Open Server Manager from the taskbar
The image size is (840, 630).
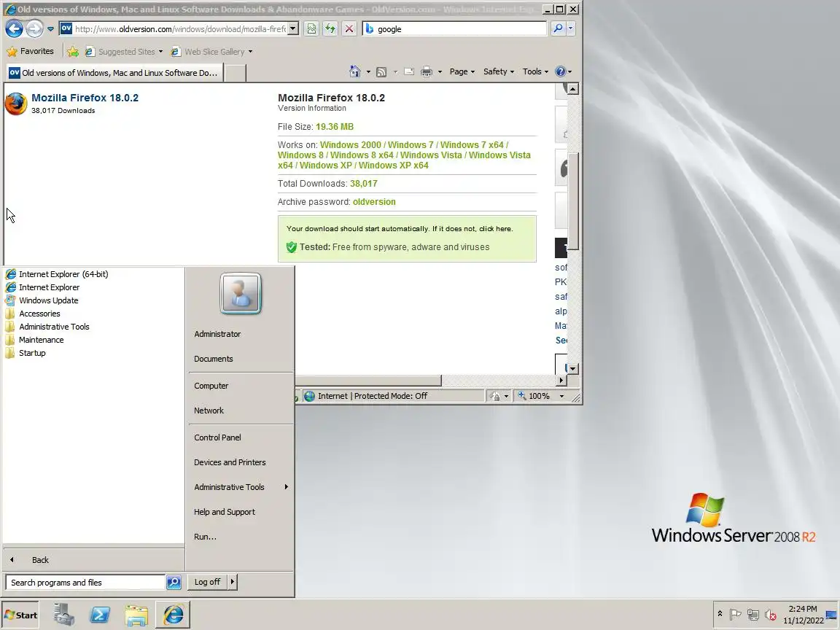coord(63,615)
